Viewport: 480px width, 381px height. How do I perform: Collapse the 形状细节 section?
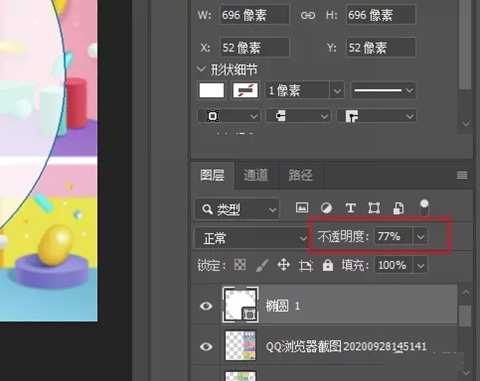point(201,69)
